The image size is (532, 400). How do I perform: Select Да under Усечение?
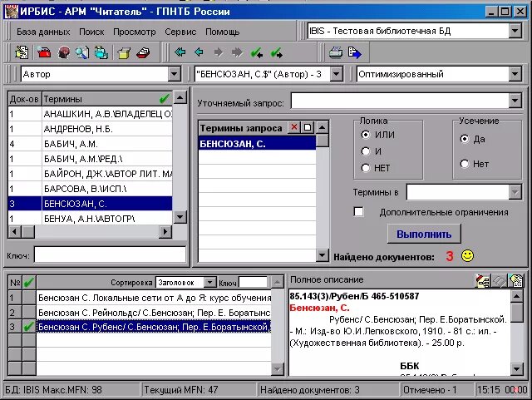(465, 139)
